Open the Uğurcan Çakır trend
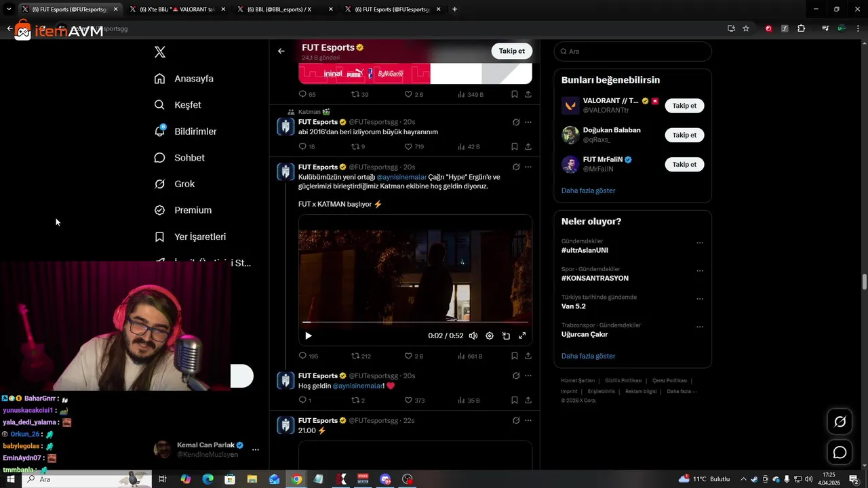Viewport: 868px width, 488px height. (585, 334)
